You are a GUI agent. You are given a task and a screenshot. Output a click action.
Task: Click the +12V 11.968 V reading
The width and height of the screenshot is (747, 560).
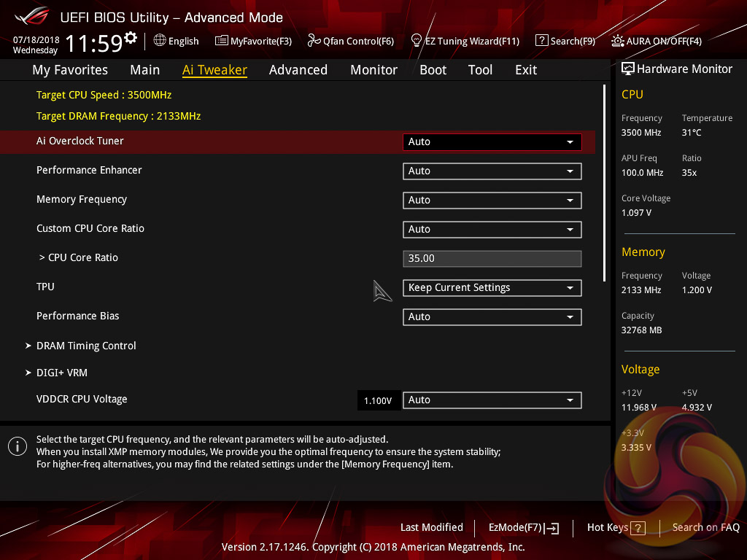pyautogui.click(x=639, y=408)
